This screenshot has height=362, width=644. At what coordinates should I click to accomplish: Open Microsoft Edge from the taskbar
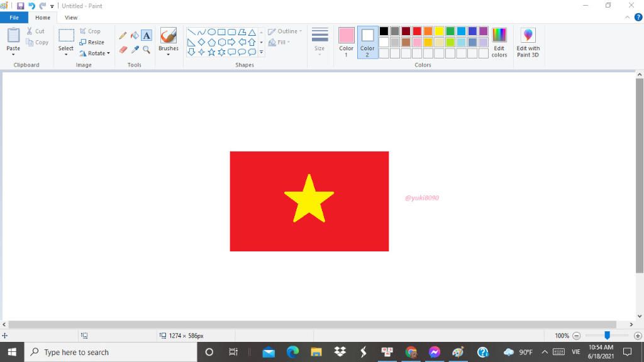click(292, 352)
